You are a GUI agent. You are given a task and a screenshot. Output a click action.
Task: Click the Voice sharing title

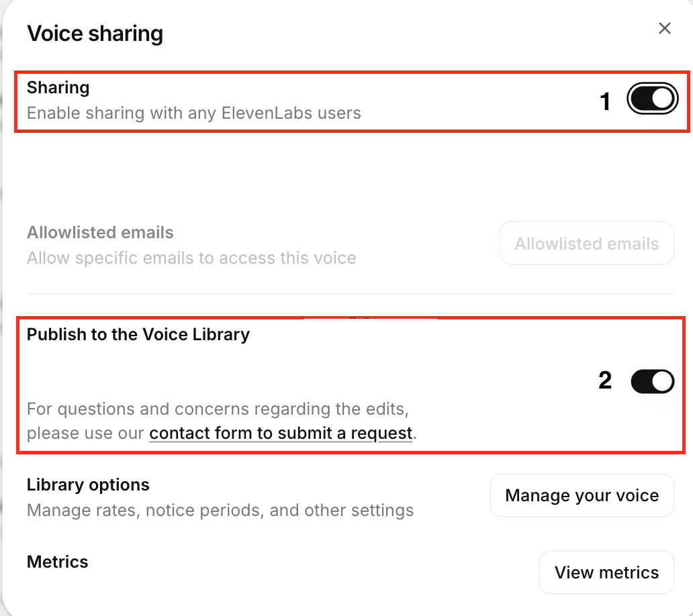click(95, 33)
